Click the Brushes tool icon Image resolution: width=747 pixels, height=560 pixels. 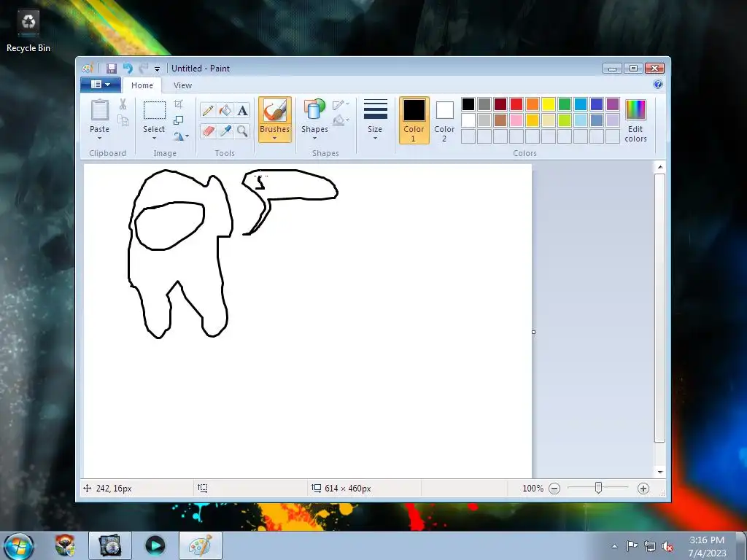[x=275, y=111]
